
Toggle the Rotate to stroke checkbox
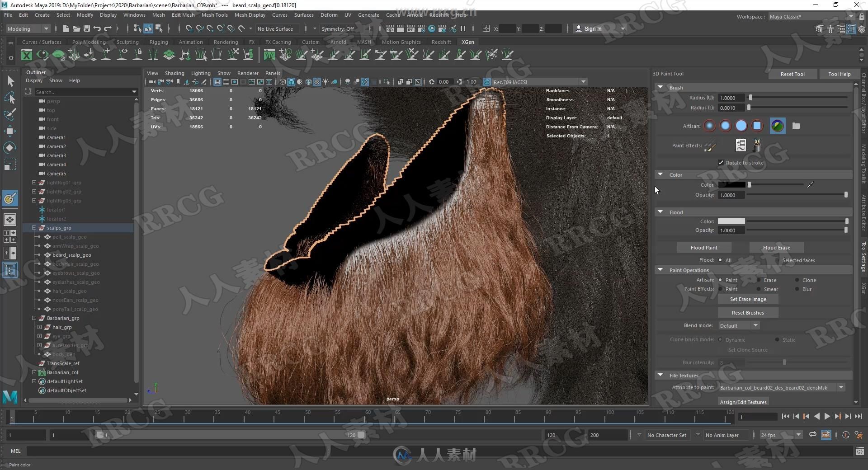click(721, 163)
